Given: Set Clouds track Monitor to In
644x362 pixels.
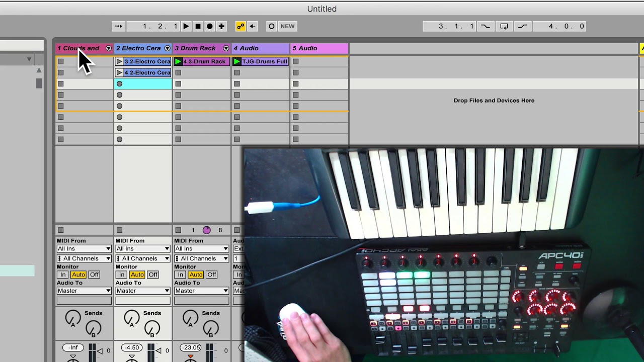Looking at the screenshot, I should click(63, 275).
